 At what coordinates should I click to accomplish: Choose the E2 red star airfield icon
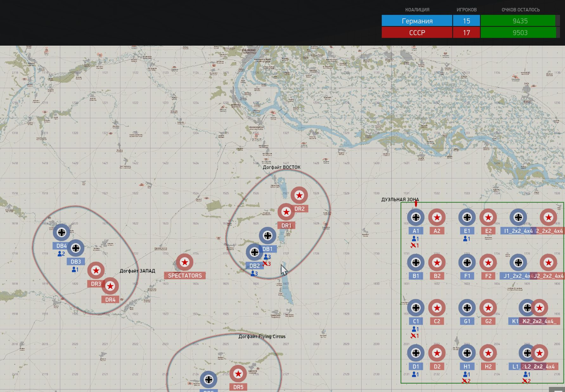coord(488,217)
